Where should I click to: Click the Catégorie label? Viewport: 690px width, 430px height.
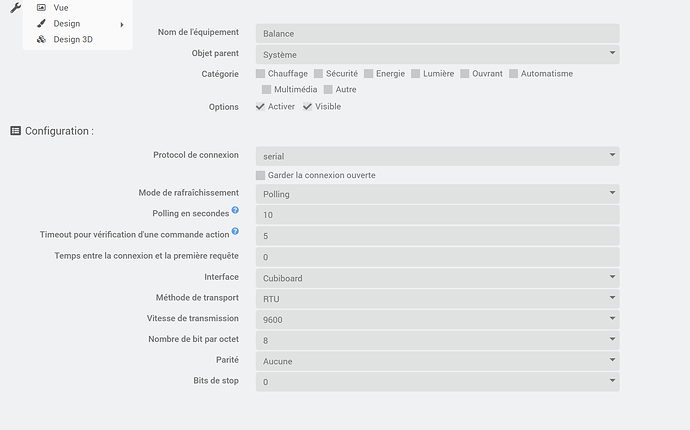(220, 74)
